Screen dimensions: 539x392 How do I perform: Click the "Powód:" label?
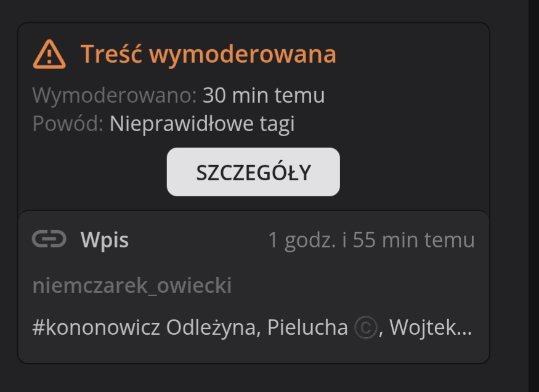[68, 124]
